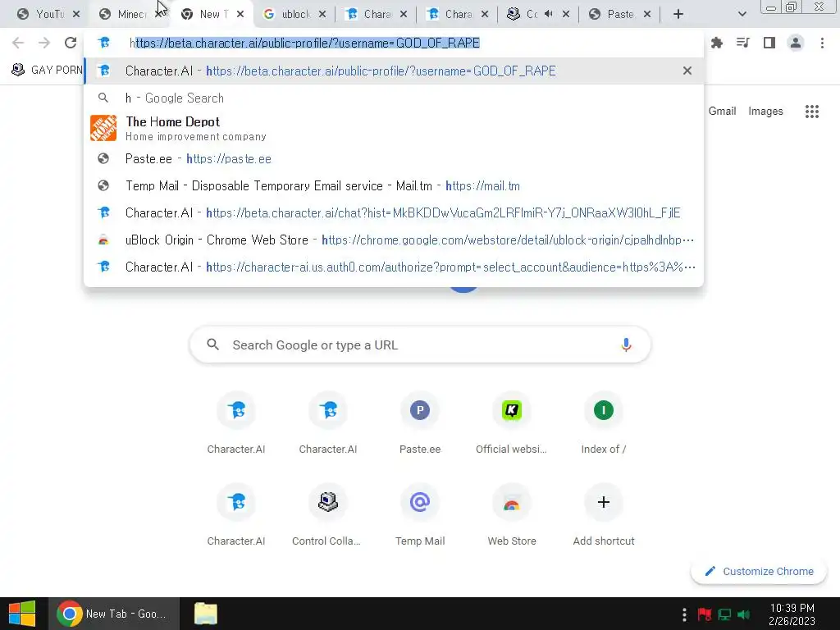Open Chrome New Tab taskbar button
This screenshot has height=630, width=840.
point(112,614)
